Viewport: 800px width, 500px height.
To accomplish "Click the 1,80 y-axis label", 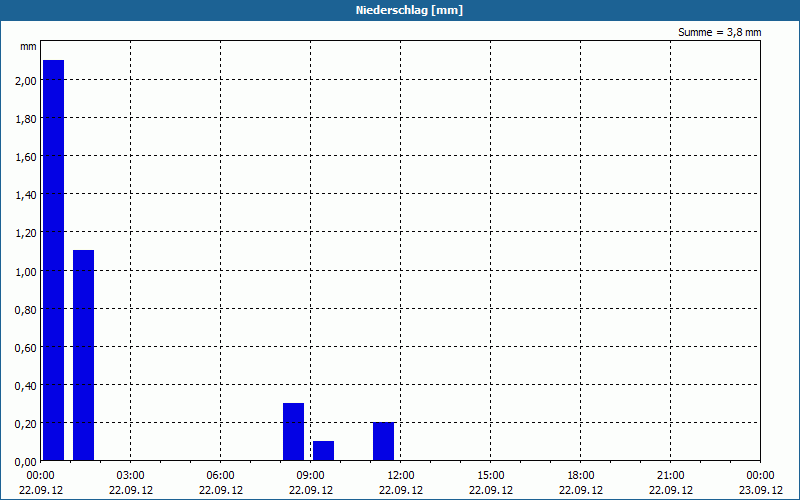I will click(x=26, y=119).
